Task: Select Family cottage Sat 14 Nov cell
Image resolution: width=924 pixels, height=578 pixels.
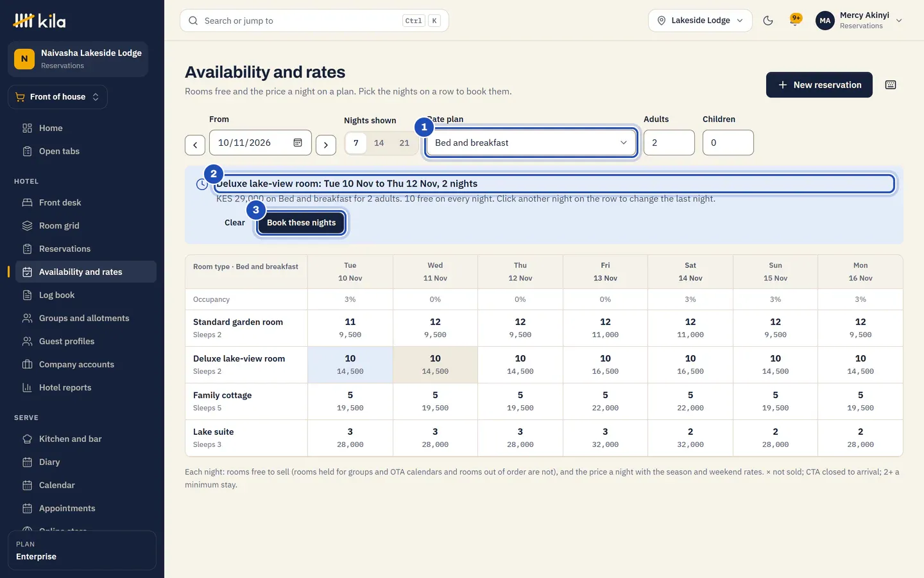Action: [690, 401]
